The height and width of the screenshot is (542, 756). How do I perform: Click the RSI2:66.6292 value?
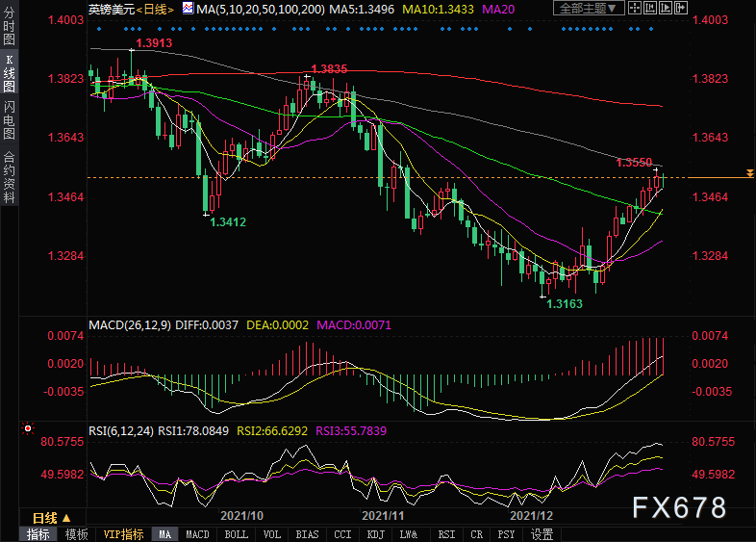272,430
